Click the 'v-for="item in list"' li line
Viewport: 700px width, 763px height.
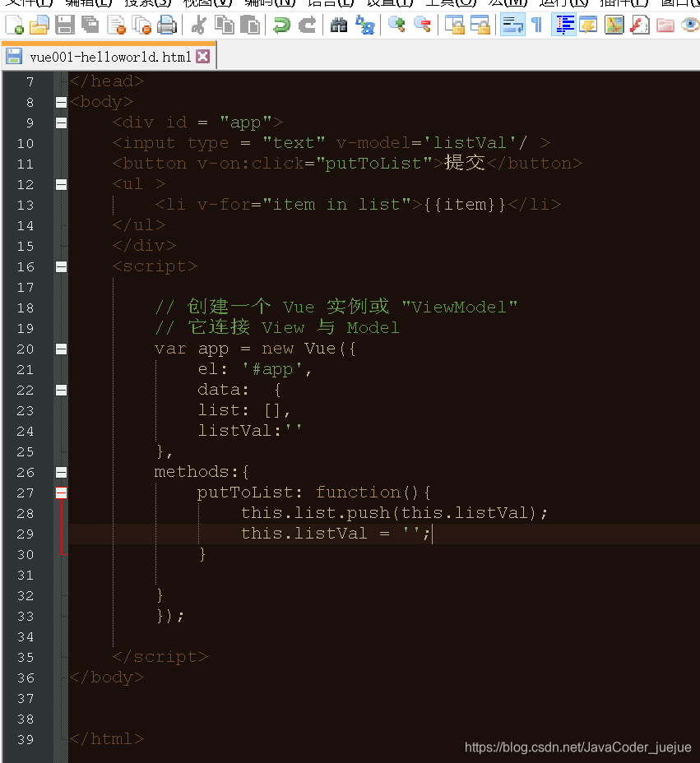[x=358, y=205]
